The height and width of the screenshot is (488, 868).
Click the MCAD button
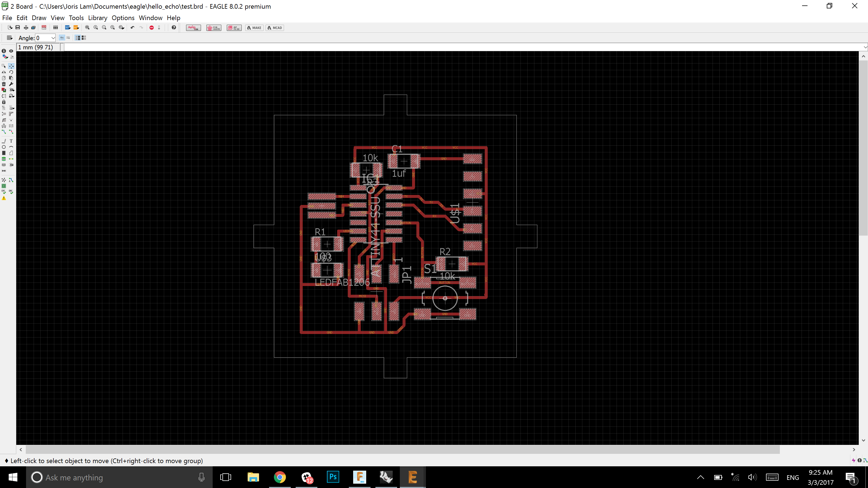tap(275, 28)
